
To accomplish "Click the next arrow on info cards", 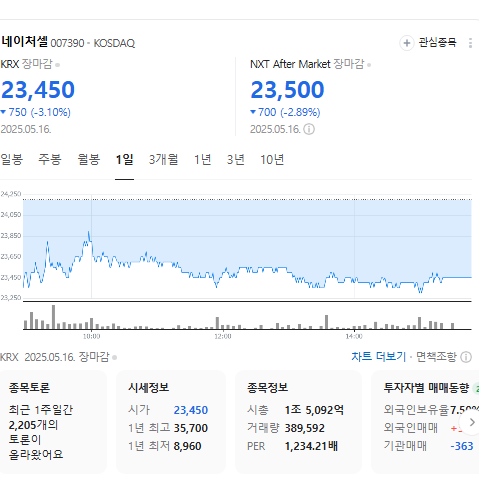I will (x=472, y=422).
